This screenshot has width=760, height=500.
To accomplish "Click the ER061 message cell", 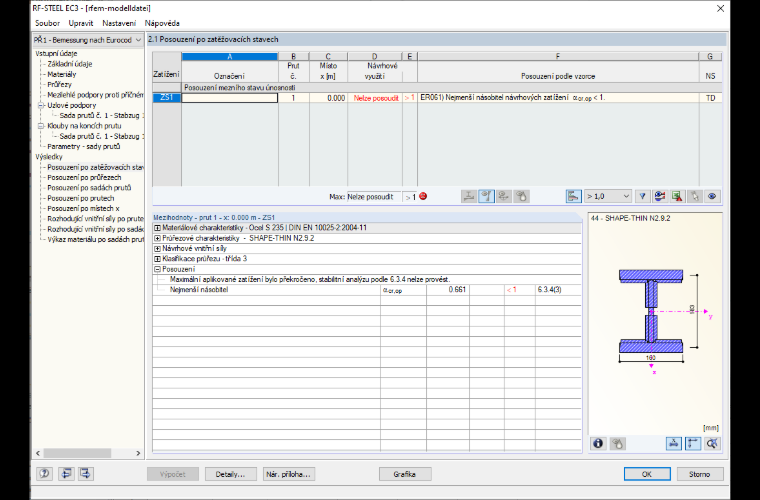I will pyautogui.click(x=558, y=98).
